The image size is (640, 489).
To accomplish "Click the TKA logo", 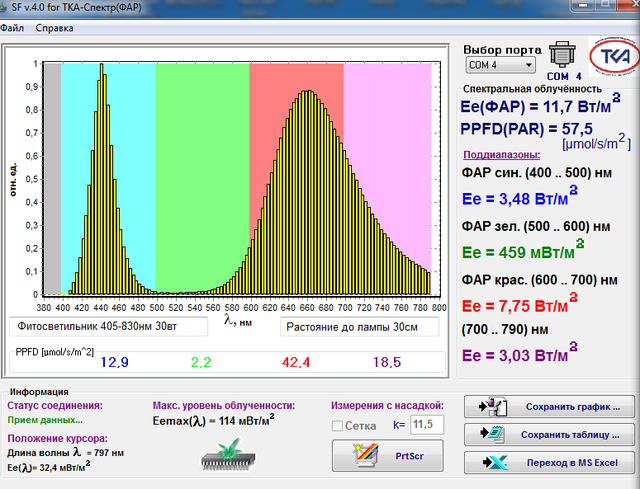I will tap(615, 56).
